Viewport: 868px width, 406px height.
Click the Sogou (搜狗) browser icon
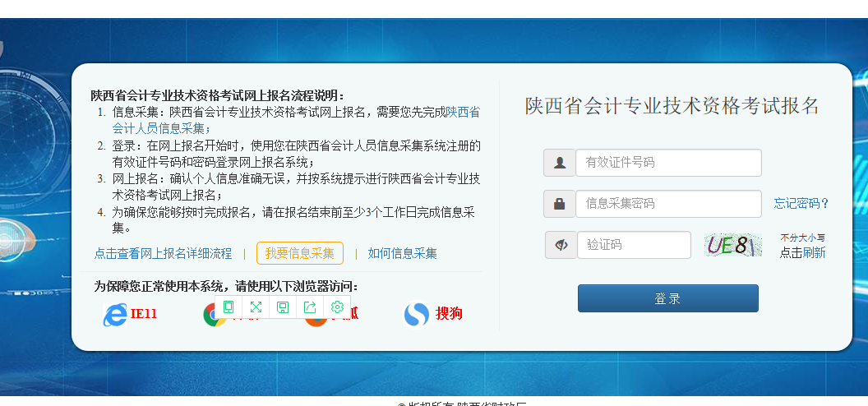[416, 314]
